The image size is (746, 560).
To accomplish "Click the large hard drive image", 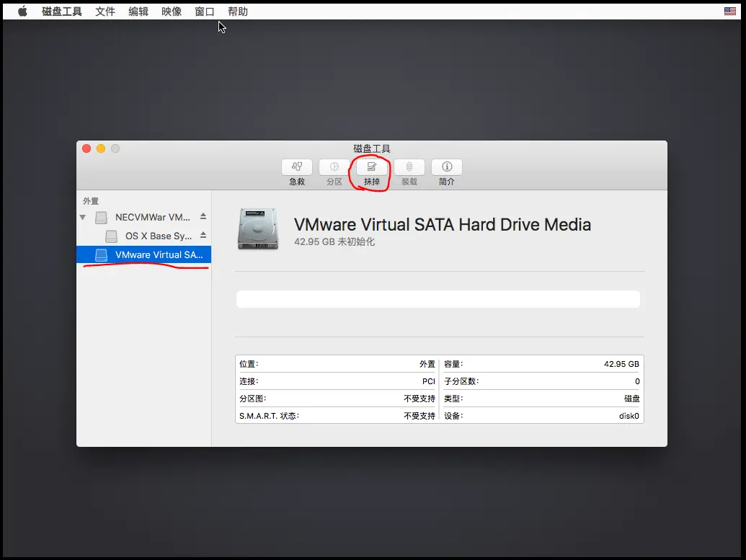I will point(258,229).
